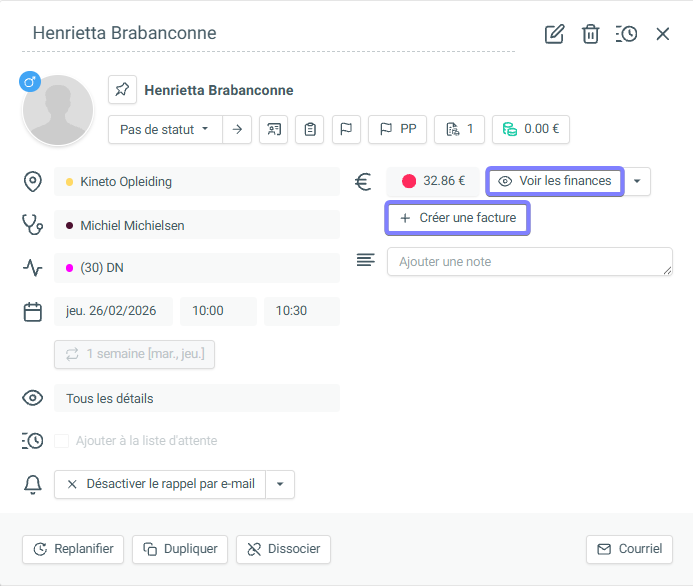Open the patient card icon button
693x586 pixels.
273,129
